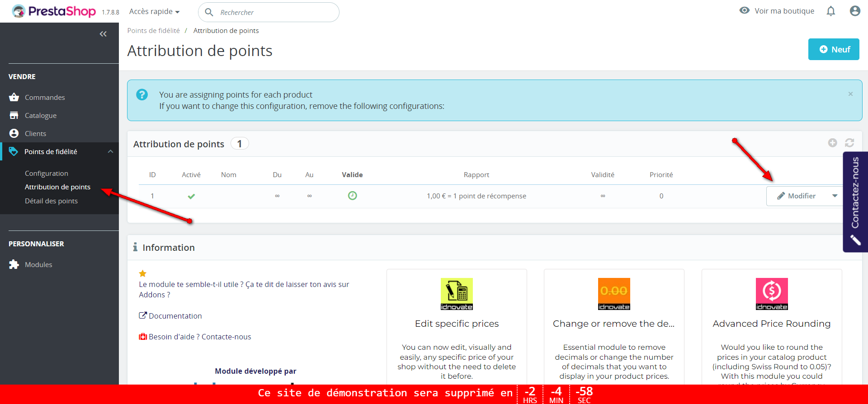Viewport: 868px width, 404px height.
Task: Click Points de fidélité breadcrumb link
Action: coord(153,30)
